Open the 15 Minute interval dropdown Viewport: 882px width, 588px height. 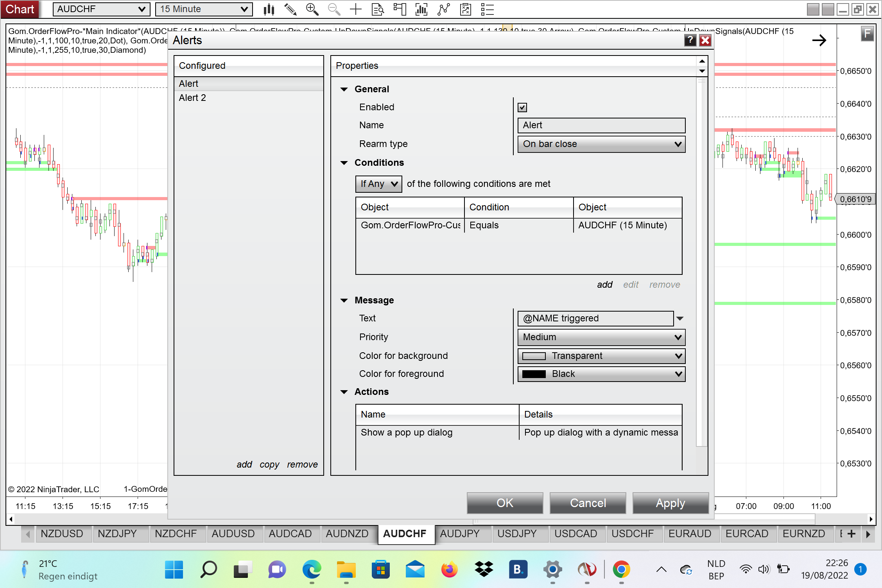(x=204, y=9)
